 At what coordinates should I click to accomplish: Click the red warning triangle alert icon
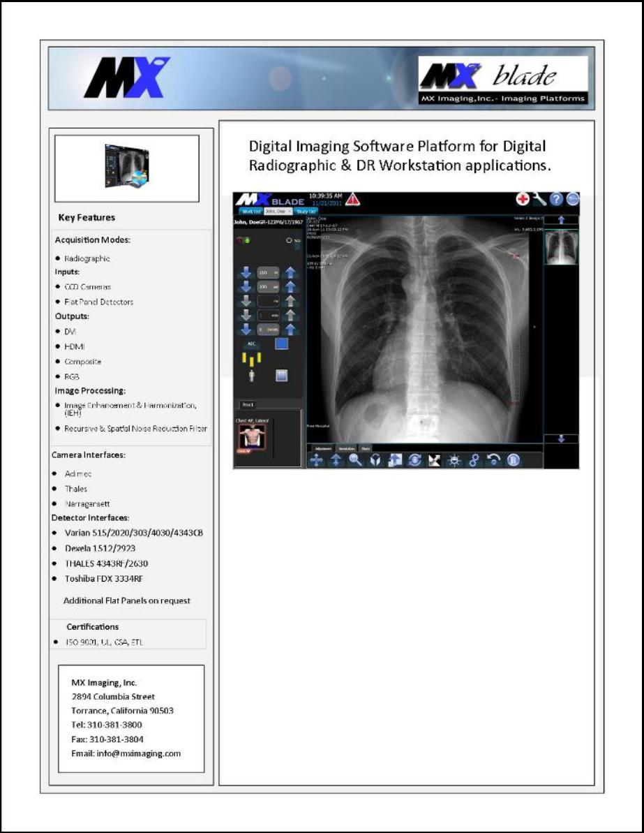[x=352, y=200]
